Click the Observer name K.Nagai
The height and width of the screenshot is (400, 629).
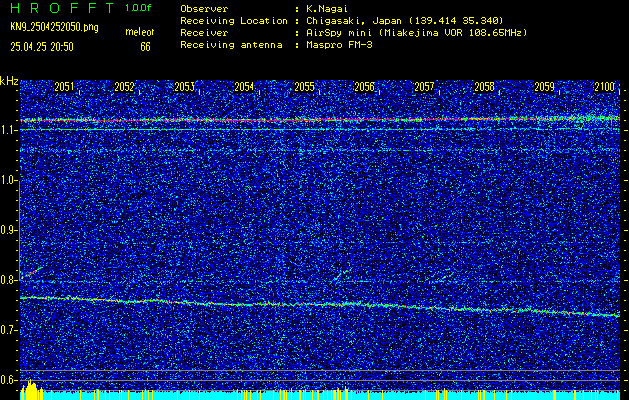327,9
